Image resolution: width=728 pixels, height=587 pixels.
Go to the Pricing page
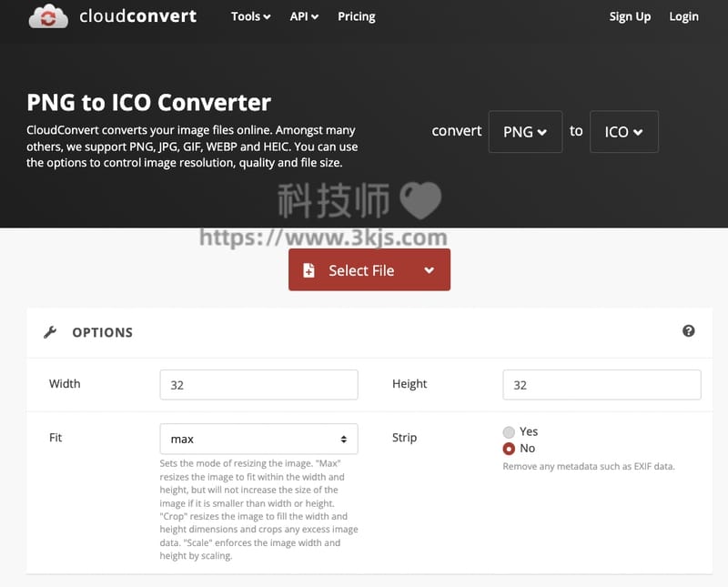[357, 16]
